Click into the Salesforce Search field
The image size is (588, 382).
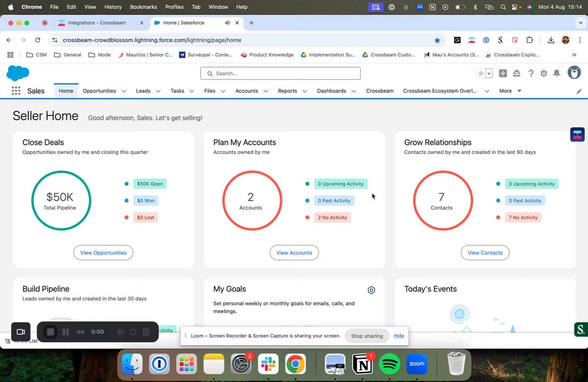coord(280,73)
